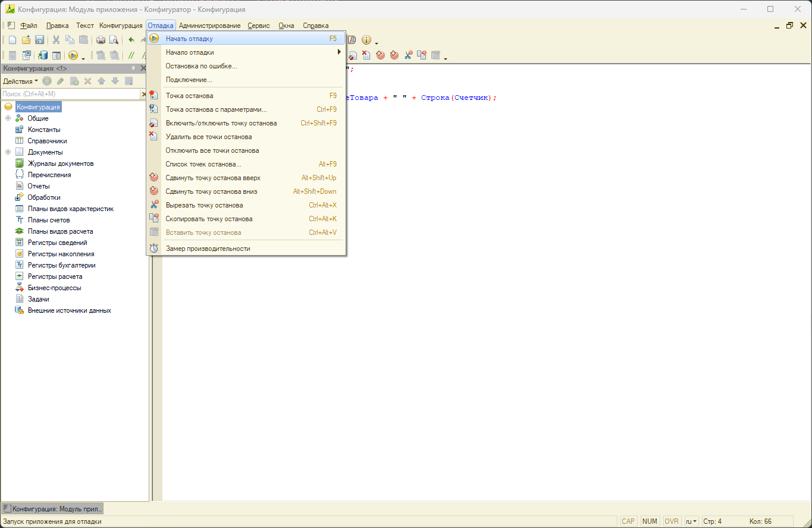Choose Удалить все точки останова
This screenshot has height=528, width=812.
tap(246, 137)
